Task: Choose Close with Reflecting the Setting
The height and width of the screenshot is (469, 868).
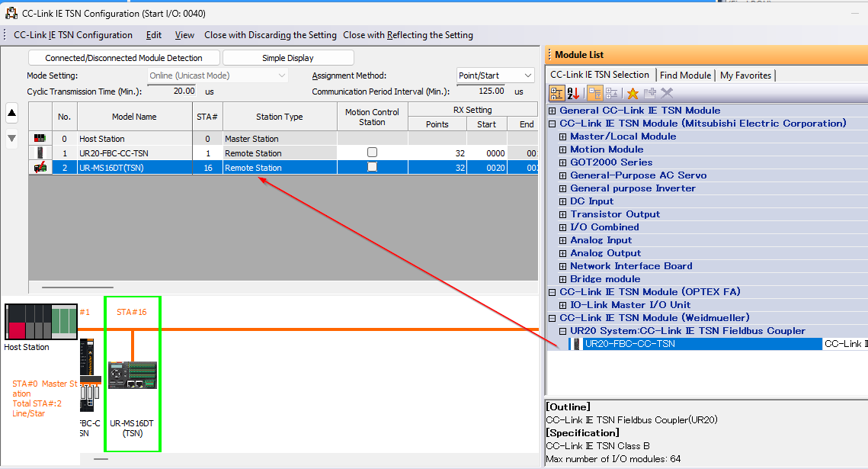Action: point(408,35)
